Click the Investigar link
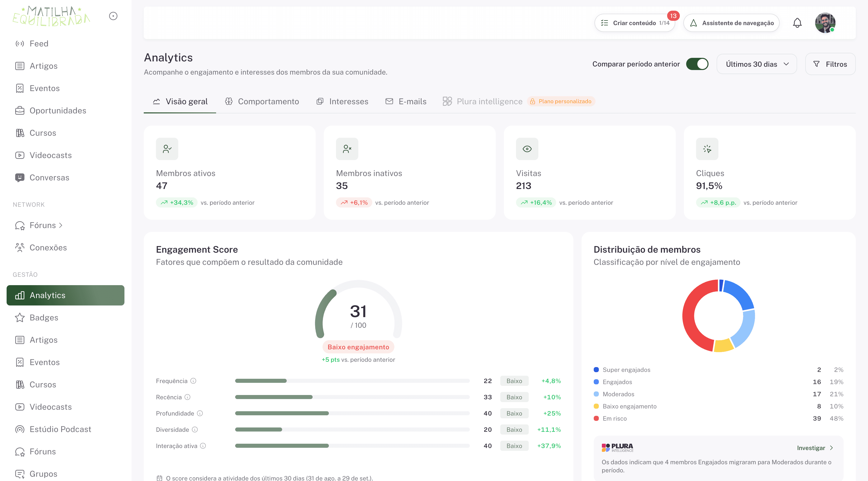The image size is (868, 481). pos(815,448)
